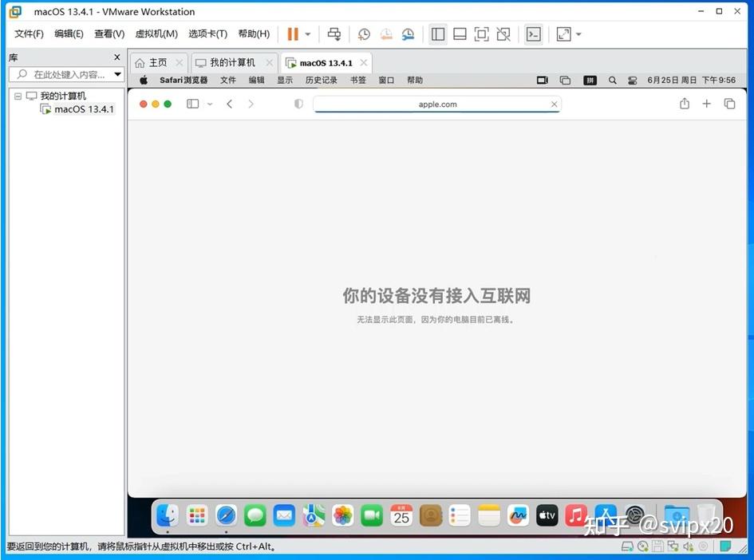This screenshot has height=560, width=754.
Task: Open Launchpad from the Dock
Action: coord(197,516)
